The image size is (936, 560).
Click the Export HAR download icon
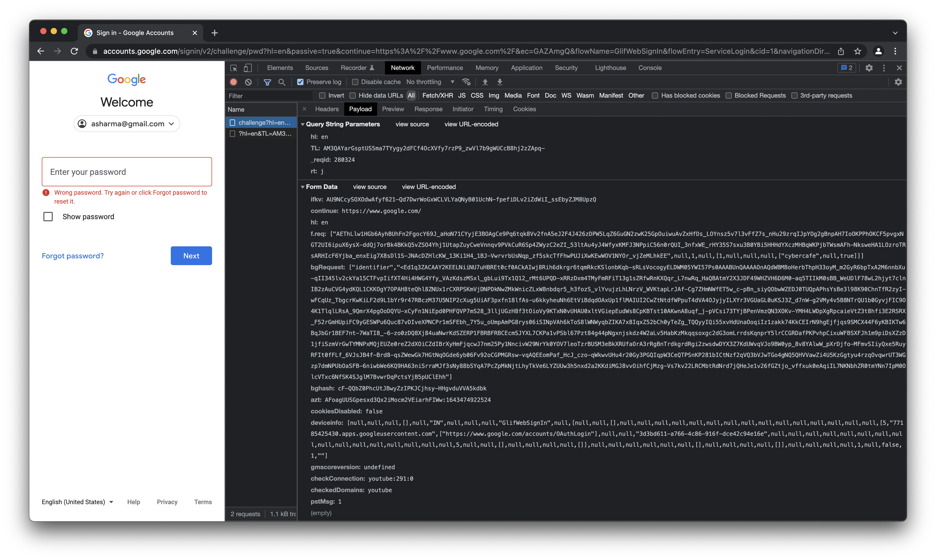500,82
